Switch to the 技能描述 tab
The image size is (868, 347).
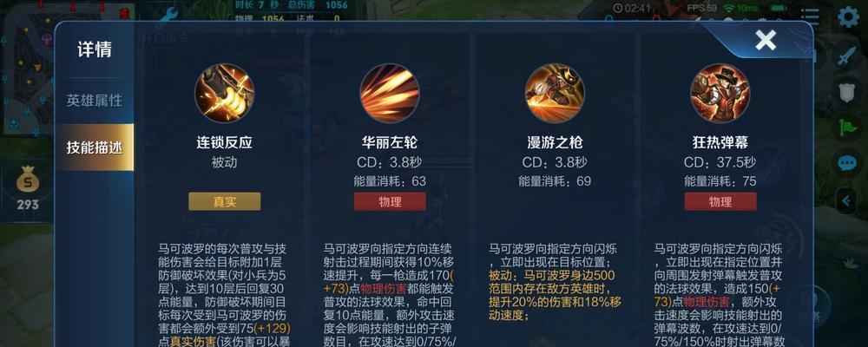click(x=95, y=147)
